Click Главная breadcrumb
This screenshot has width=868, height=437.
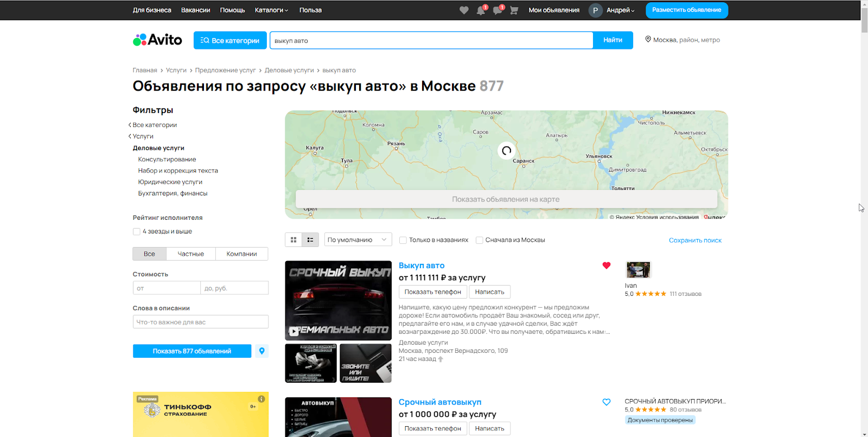tap(145, 70)
